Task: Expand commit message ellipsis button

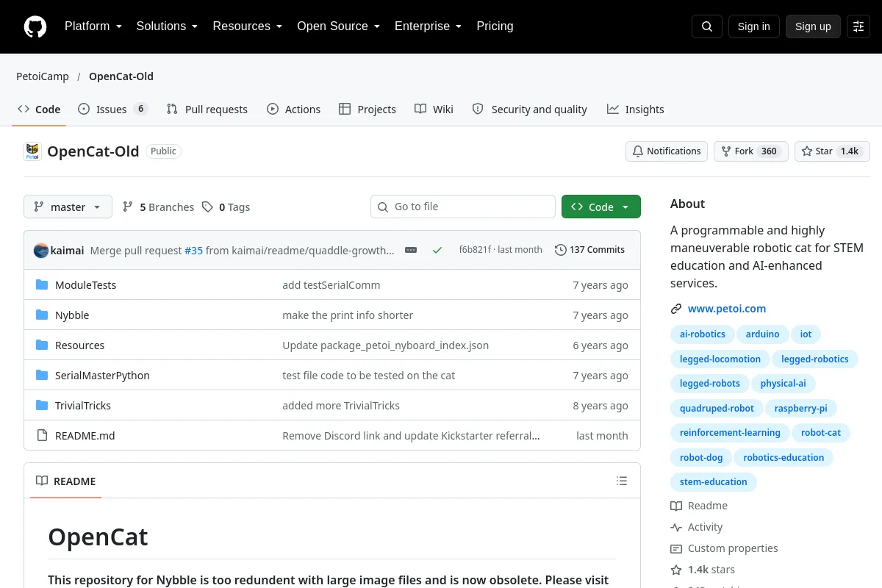Action: [x=411, y=250]
